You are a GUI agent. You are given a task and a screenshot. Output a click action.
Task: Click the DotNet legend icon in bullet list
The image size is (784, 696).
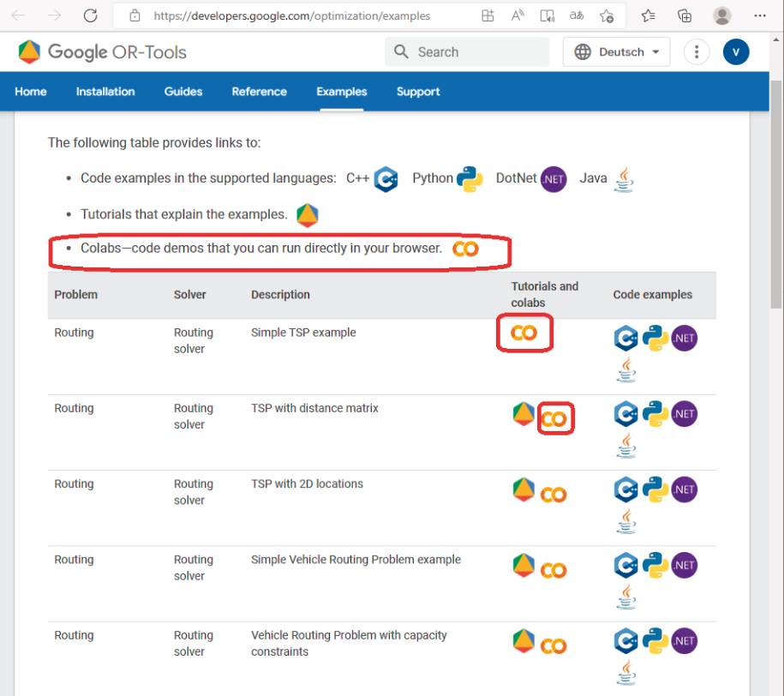(554, 179)
